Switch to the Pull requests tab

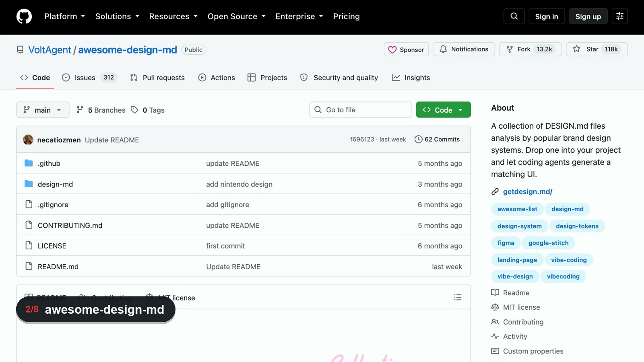157,78
